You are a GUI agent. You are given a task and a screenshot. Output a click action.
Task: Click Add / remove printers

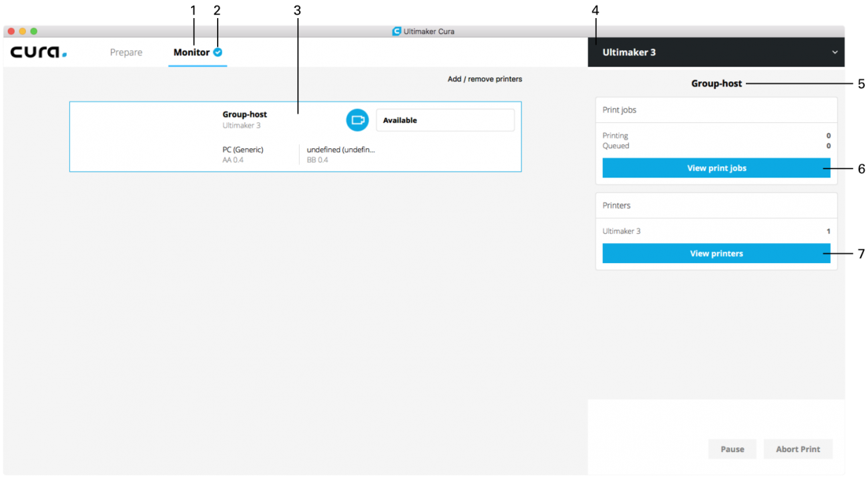tap(485, 78)
